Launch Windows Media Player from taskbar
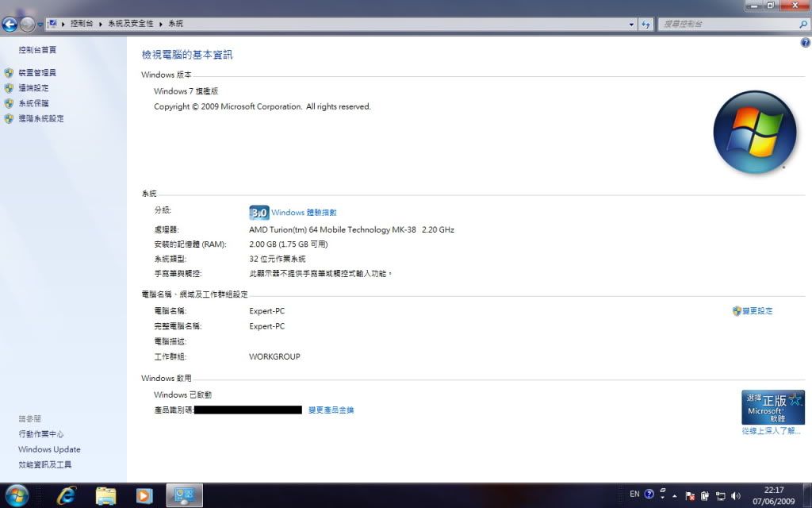The width and height of the screenshot is (812, 508). point(144,496)
